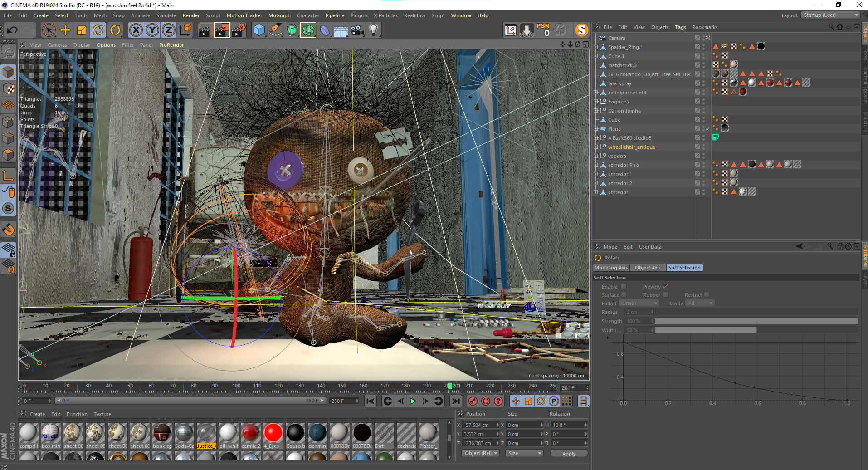The image size is (868, 470).
Task: Click Render to Picture Viewer icon
Action: coord(222,30)
